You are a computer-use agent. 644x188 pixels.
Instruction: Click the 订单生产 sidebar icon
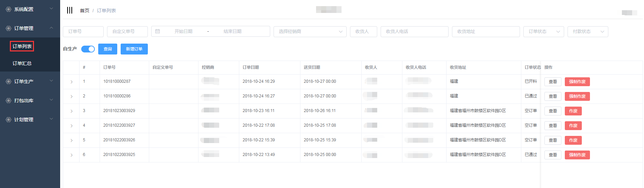[8, 81]
